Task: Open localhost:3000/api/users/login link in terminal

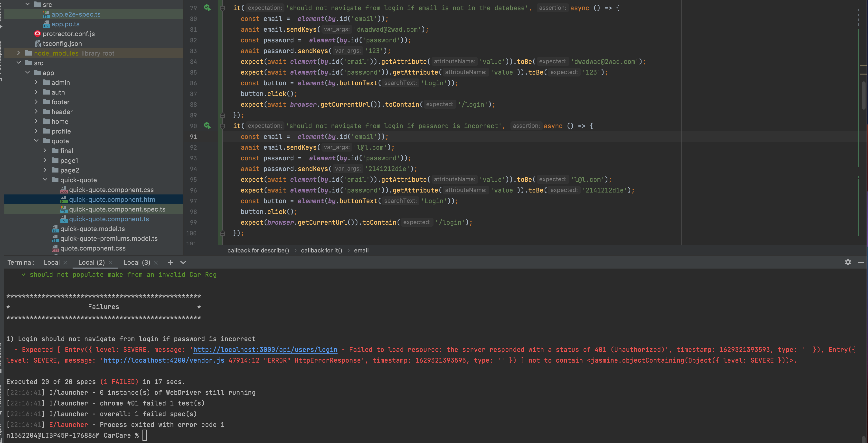Action: (x=265, y=350)
